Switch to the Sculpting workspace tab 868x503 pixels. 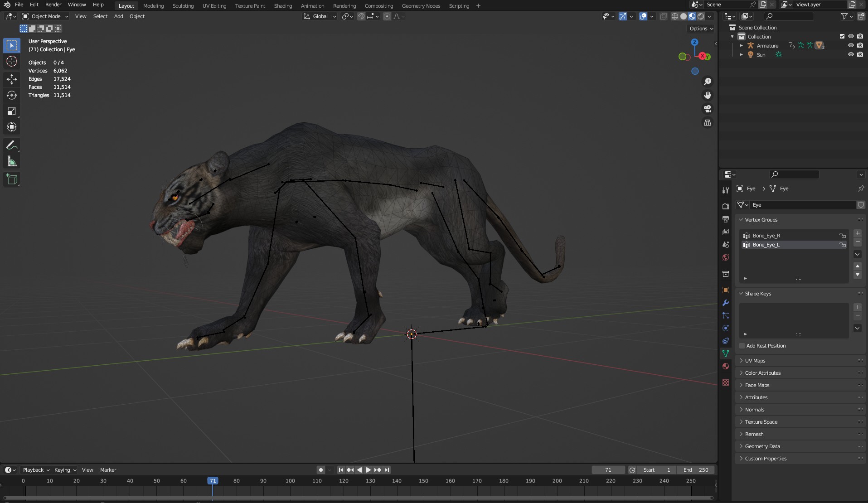(x=183, y=6)
